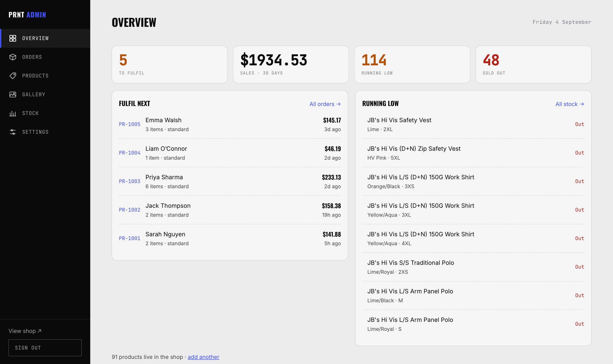Click the Sign Out button
This screenshot has height=364, width=613.
45,348
